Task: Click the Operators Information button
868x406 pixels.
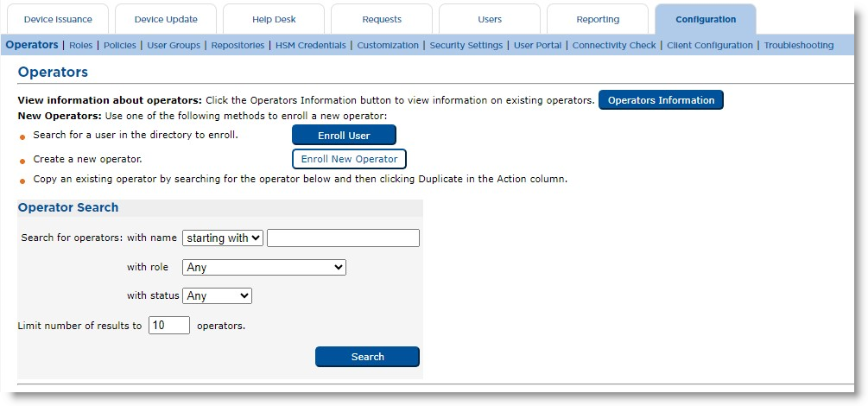Action: pos(661,100)
